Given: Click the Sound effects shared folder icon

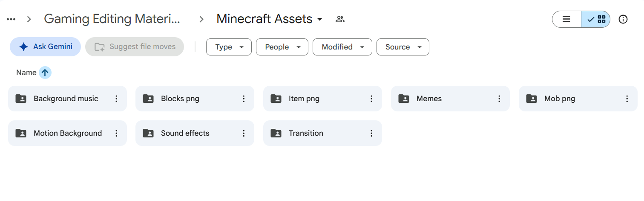Looking at the screenshot, I should [x=148, y=133].
